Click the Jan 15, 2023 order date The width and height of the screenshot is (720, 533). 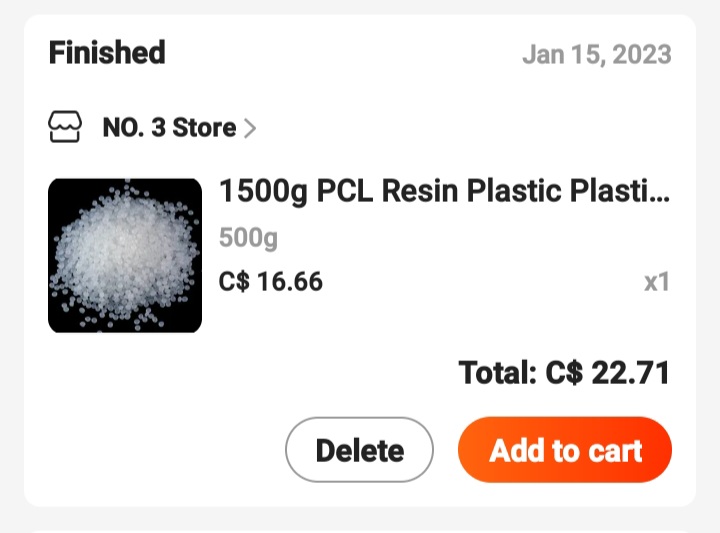point(596,54)
